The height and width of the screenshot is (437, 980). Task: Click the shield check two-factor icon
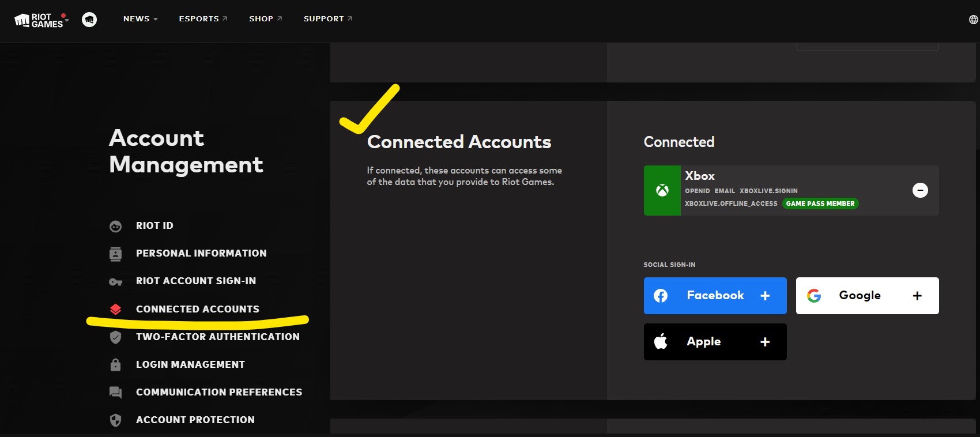115,337
